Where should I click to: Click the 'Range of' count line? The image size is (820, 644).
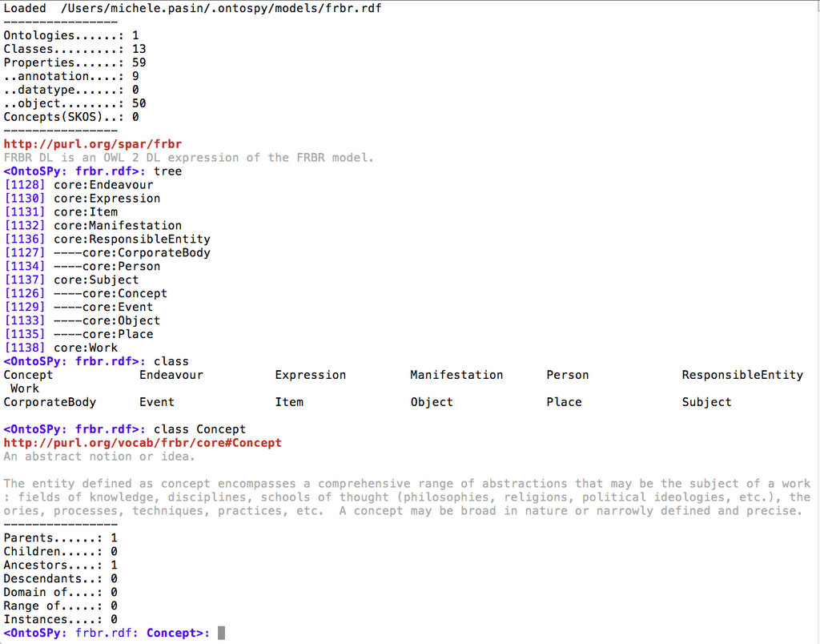60,606
